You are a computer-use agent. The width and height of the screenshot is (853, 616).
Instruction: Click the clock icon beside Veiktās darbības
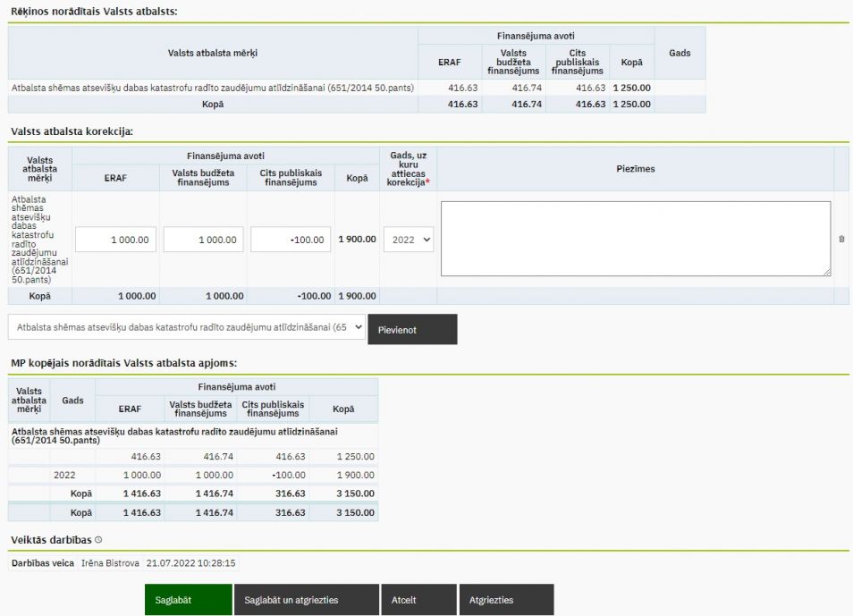[x=98, y=540]
